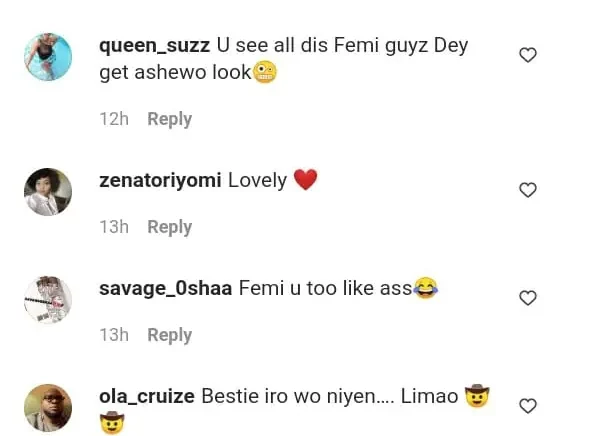600x436 pixels.
Task: Like queen_suzz's comment with the heart
Action: [528, 55]
